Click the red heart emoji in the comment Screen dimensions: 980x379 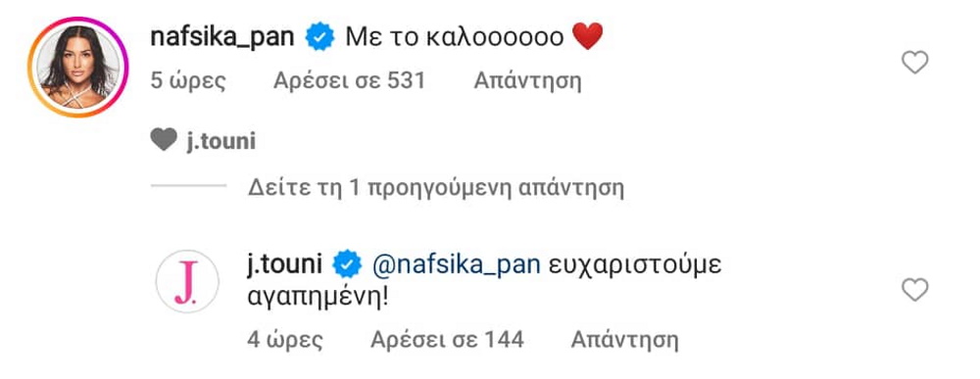pyautogui.click(x=587, y=36)
